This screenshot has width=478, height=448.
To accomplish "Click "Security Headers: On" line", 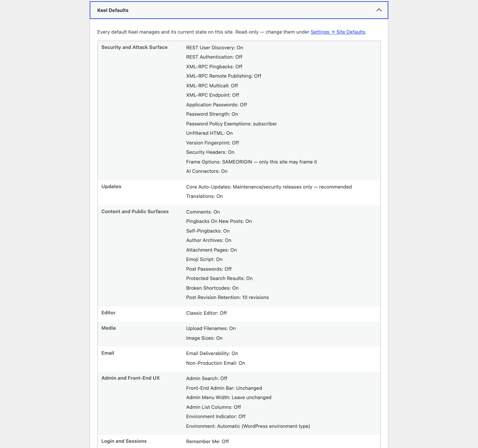I will coord(210,152).
